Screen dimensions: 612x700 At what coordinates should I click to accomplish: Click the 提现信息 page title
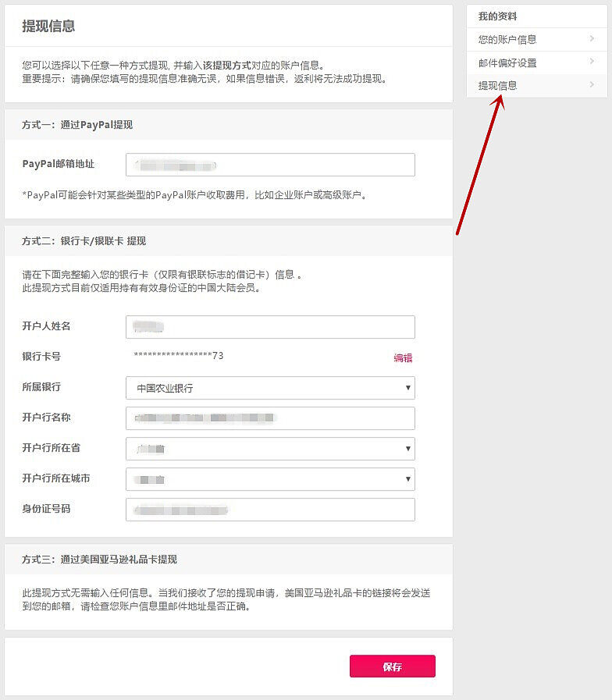coord(48,26)
